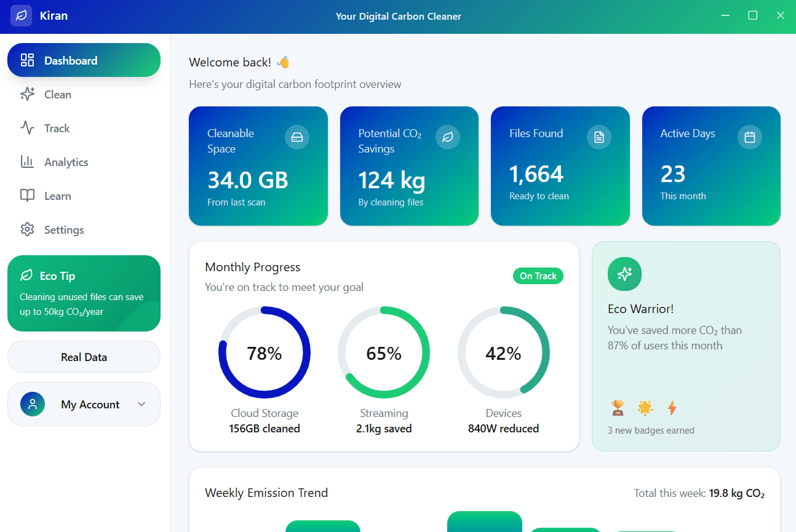Image resolution: width=796 pixels, height=532 pixels.
Task: Click the leaf icon on CO₂ Savings card
Action: pos(448,137)
